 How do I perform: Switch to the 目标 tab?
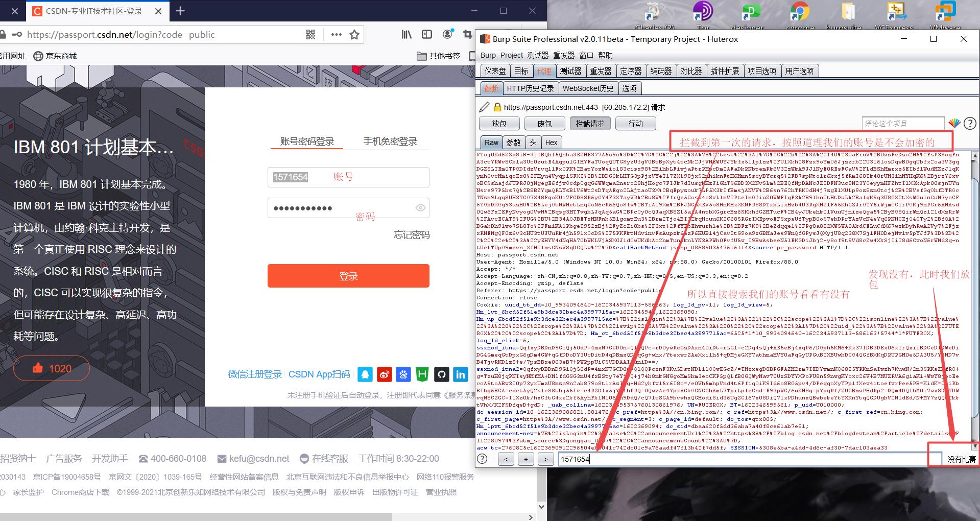click(x=521, y=71)
